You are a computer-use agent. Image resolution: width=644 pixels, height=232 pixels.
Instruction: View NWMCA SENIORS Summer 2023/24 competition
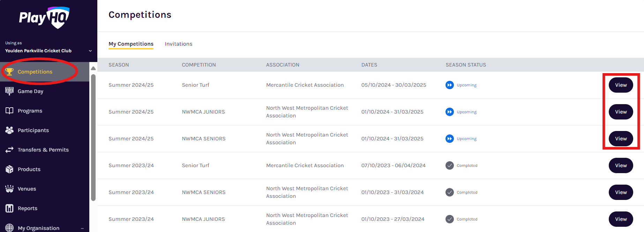coord(621,192)
